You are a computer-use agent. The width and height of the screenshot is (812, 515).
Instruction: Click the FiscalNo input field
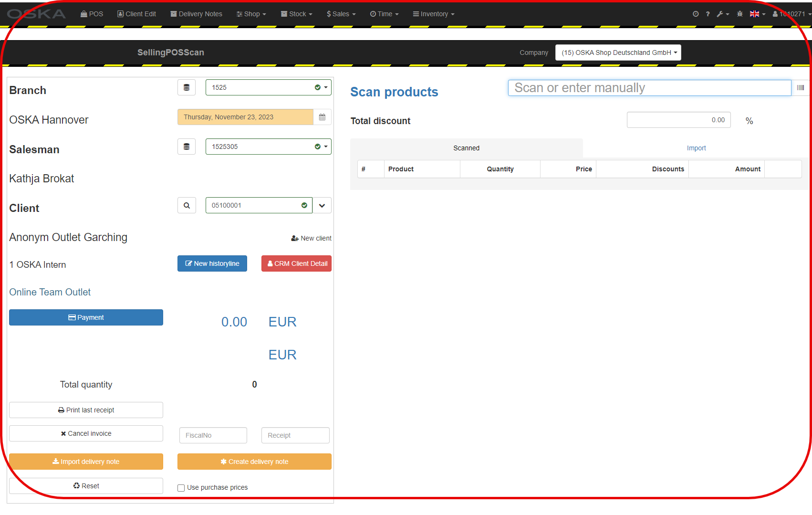coord(213,435)
